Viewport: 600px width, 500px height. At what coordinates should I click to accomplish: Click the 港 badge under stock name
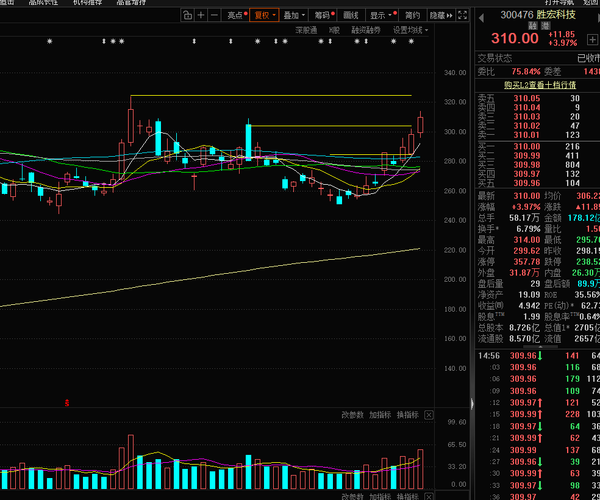pos(545,26)
